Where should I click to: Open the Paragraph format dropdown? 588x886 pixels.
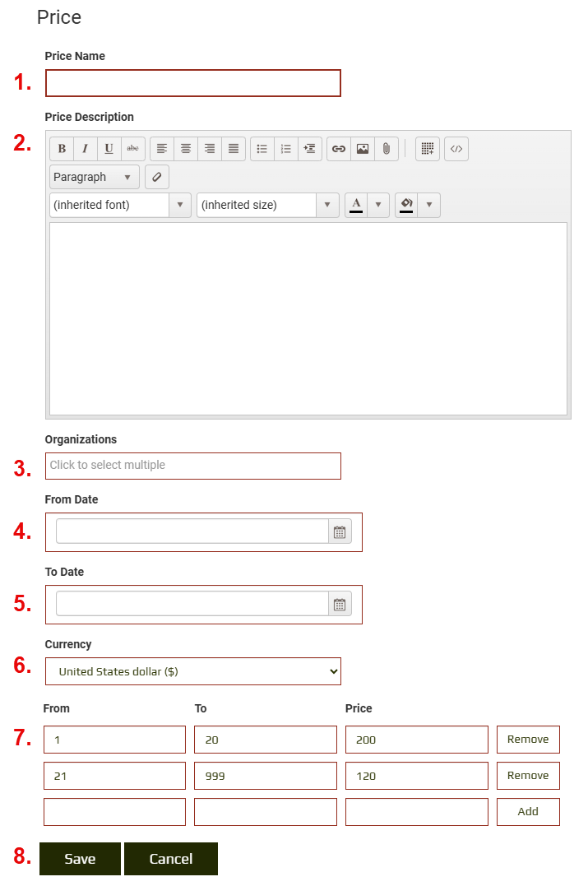(94, 177)
